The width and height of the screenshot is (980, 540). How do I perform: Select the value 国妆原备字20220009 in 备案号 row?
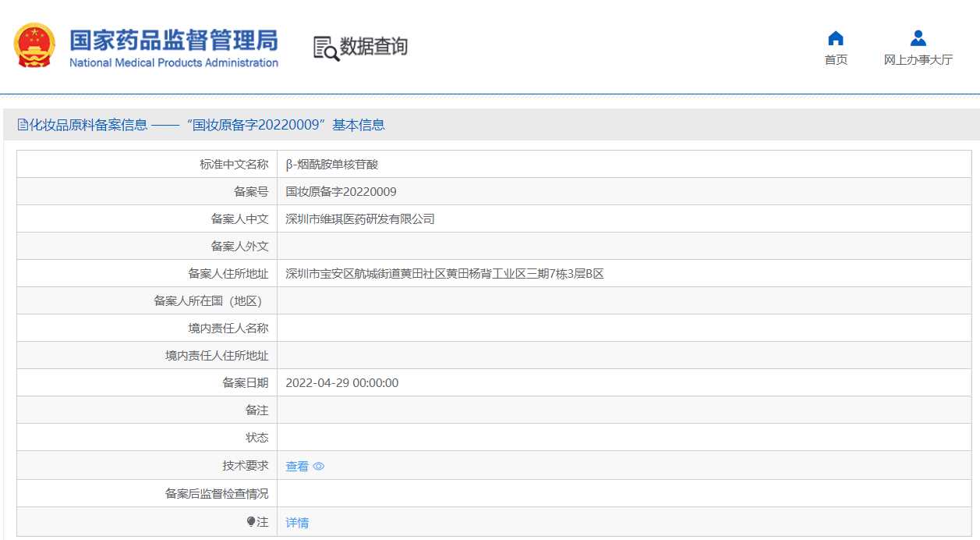341,192
